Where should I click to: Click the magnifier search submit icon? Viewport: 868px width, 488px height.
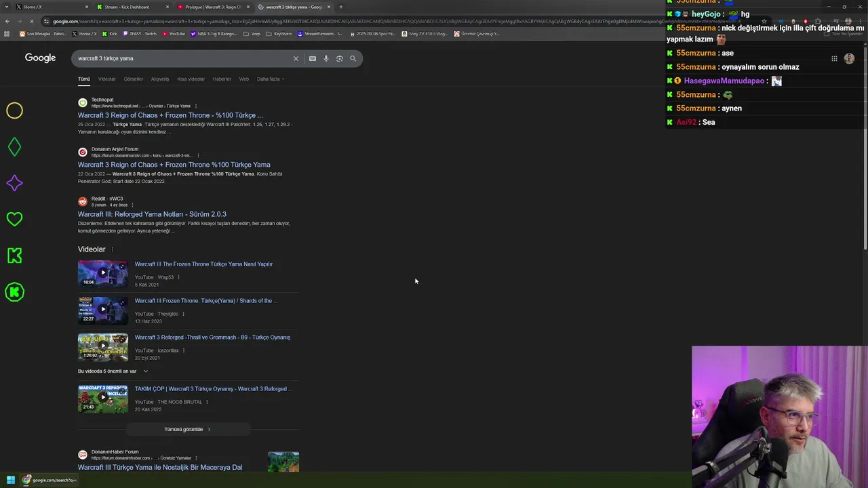[x=353, y=58]
